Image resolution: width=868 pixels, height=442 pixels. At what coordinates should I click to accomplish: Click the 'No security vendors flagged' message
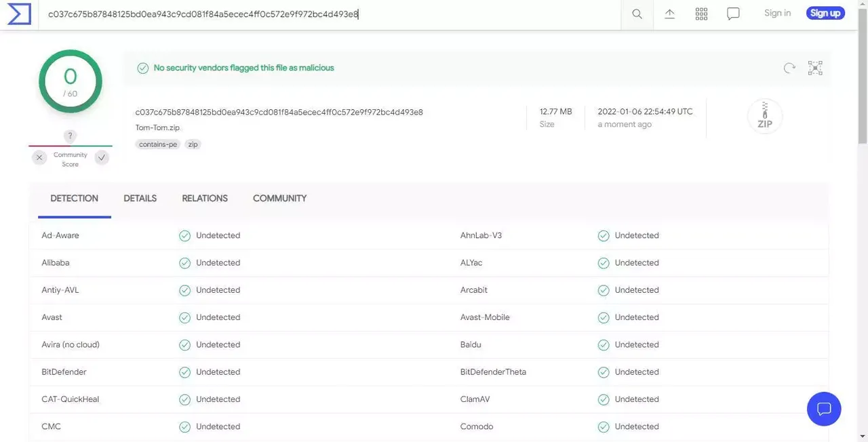coord(244,68)
